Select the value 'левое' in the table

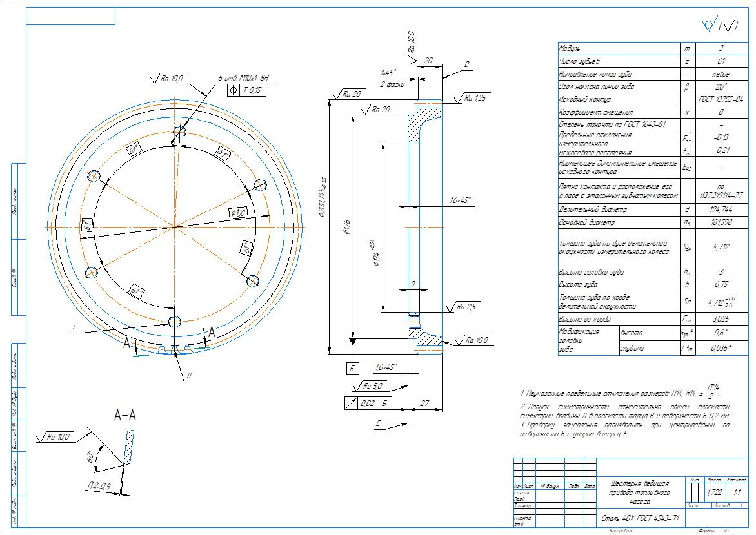tap(721, 74)
